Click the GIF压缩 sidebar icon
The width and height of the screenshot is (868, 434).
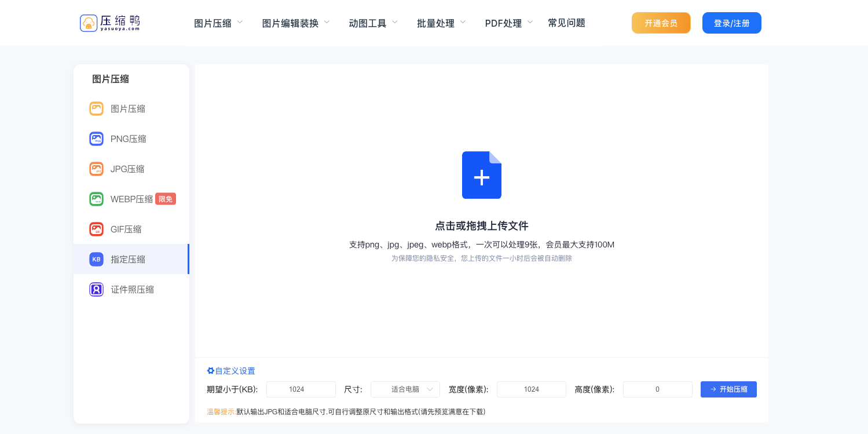coord(96,229)
